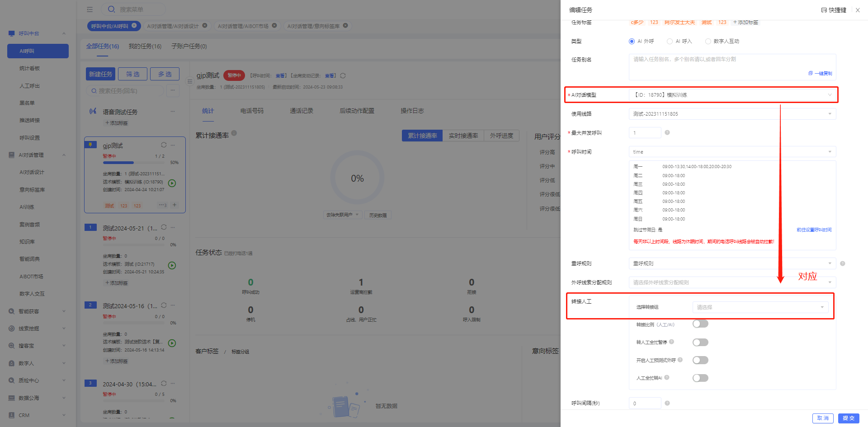The height and width of the screenshot is (427, 868).
Task: Close the 呼叫中台/AI呼叫 tab
Action: 134,25
